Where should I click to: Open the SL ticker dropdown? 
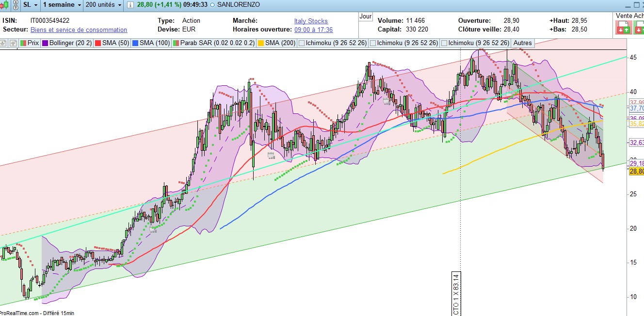tap(30, 4)
